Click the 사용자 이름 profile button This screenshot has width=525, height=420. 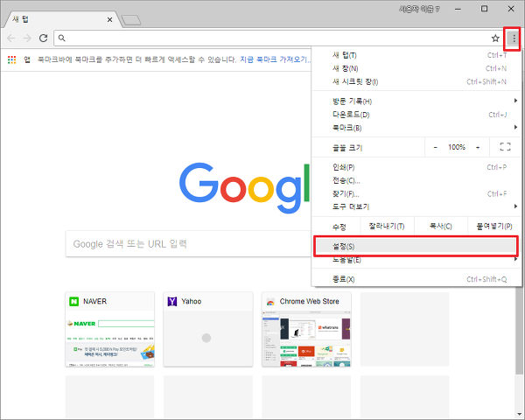(x=419, y=9)
